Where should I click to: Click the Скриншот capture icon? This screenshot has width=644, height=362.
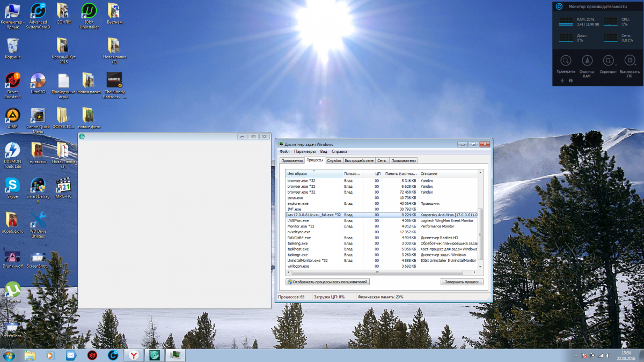click(x=609, y=61)
